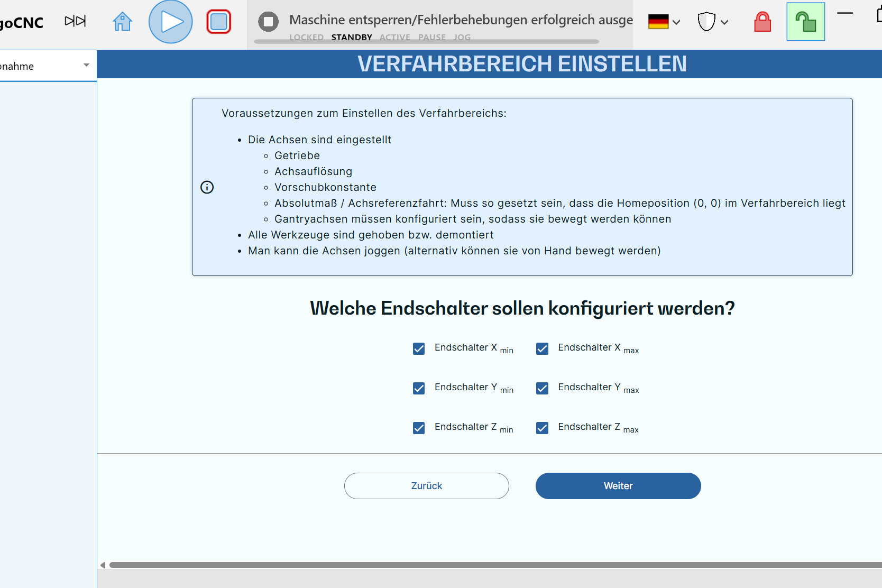
Task: Click the STANDBY status label
Action: point(352,37)
